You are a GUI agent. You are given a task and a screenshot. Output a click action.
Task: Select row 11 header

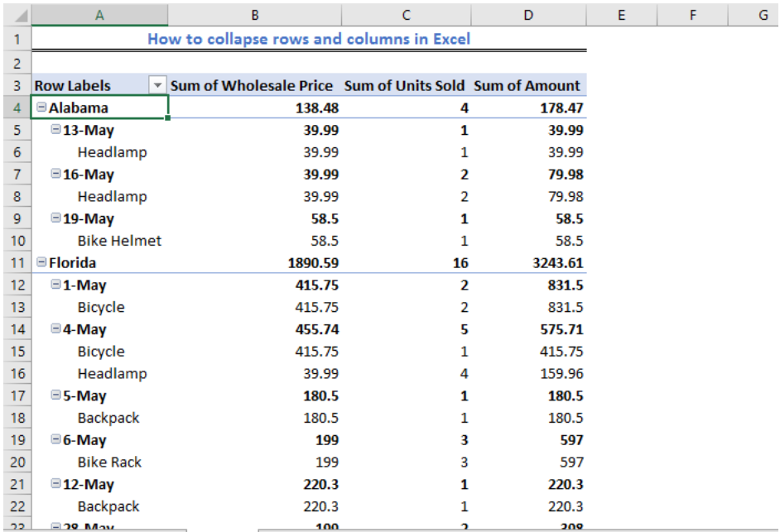click(x=17, y=262)
